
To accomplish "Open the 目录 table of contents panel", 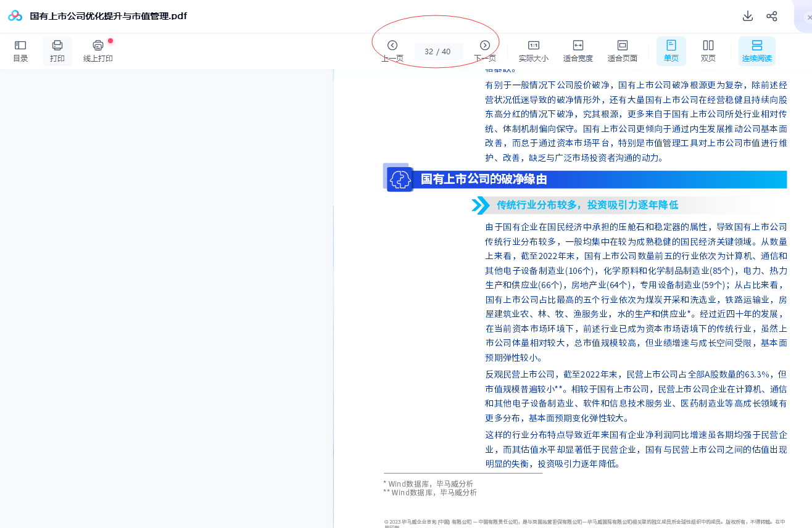I will (x=20, y=51).
